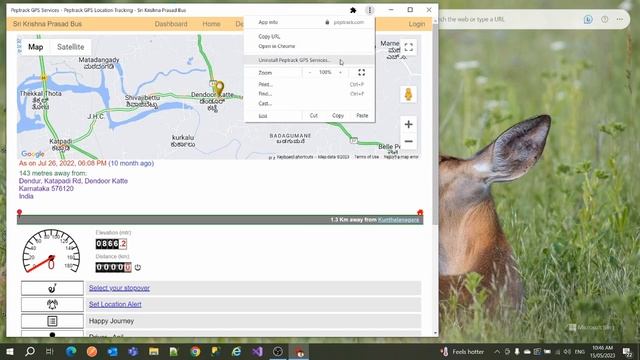Select Cast from the menu
The width and height of the screenshot is (640, 360).
pos(309,104)
